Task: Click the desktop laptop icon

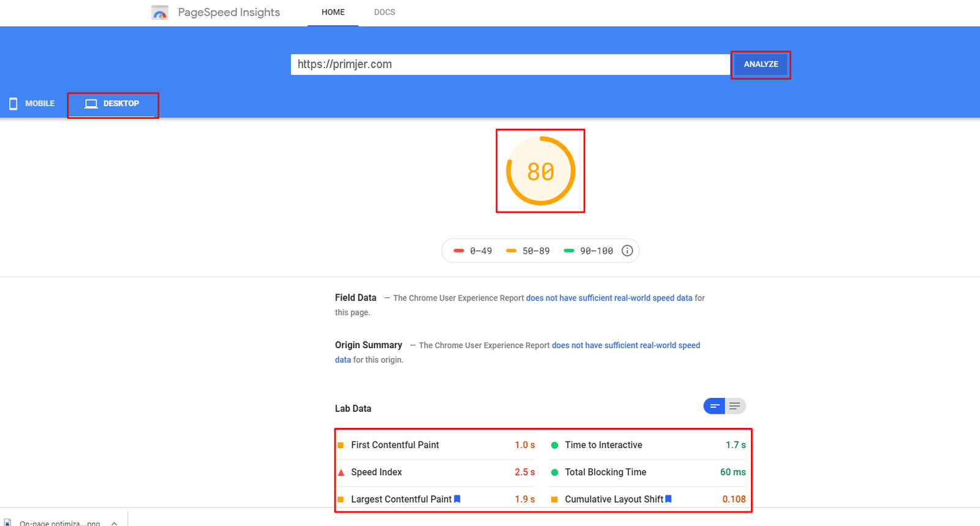Action: (91, 104)
